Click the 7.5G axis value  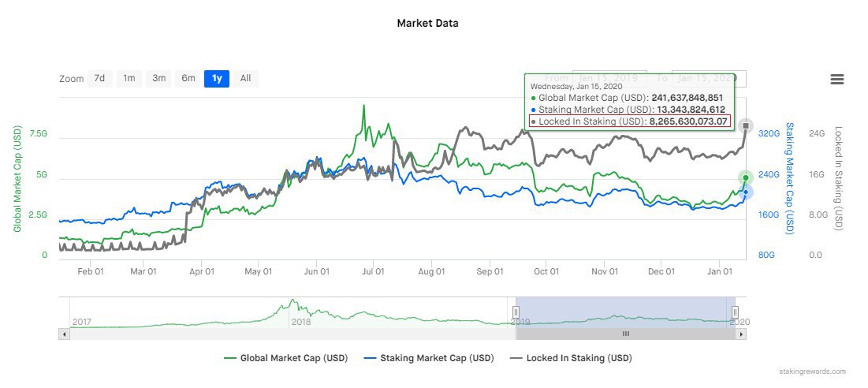(x=39, y=133)
